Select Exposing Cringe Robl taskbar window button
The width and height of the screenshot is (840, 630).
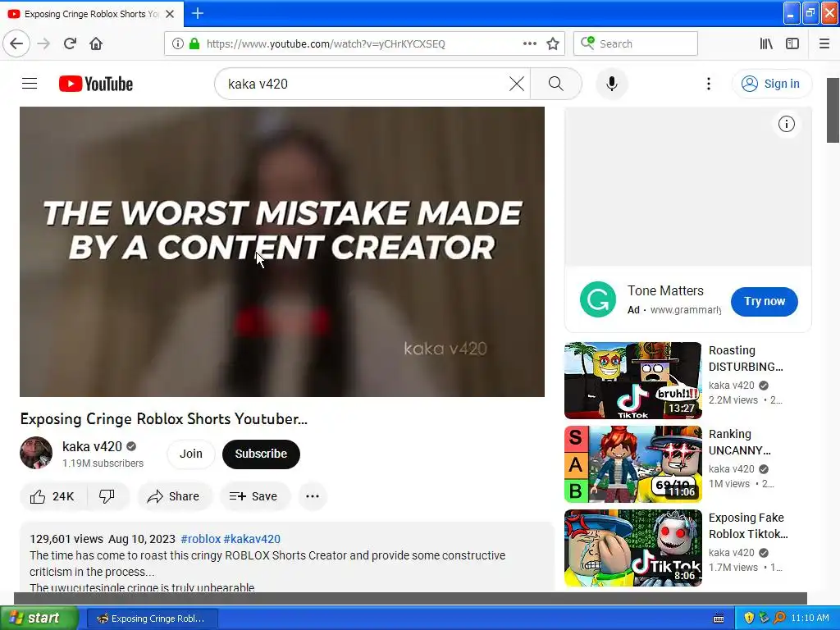tap(152, 619)
